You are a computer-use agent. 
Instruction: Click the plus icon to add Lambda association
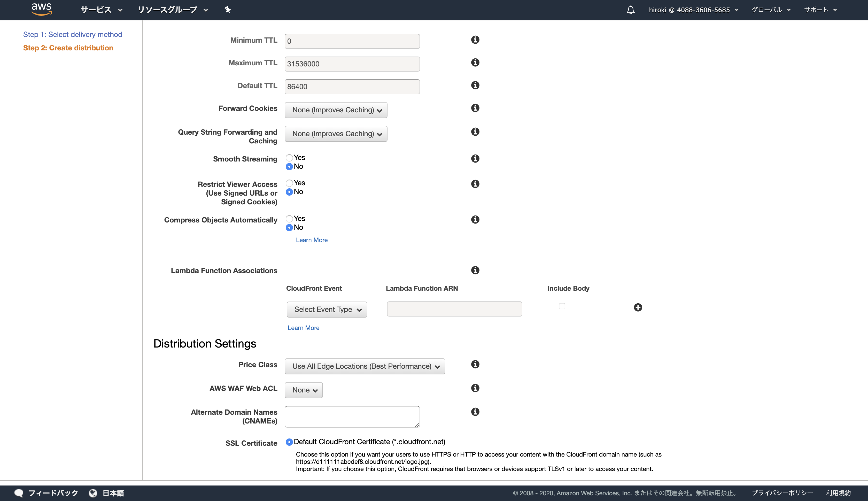[638, 307]
